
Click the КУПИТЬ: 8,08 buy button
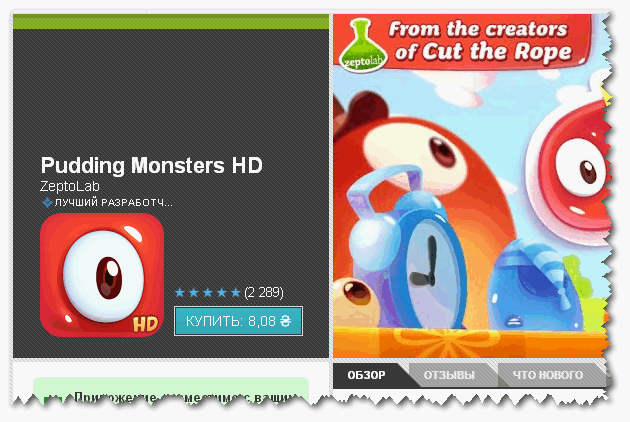[x=238, y=321]
